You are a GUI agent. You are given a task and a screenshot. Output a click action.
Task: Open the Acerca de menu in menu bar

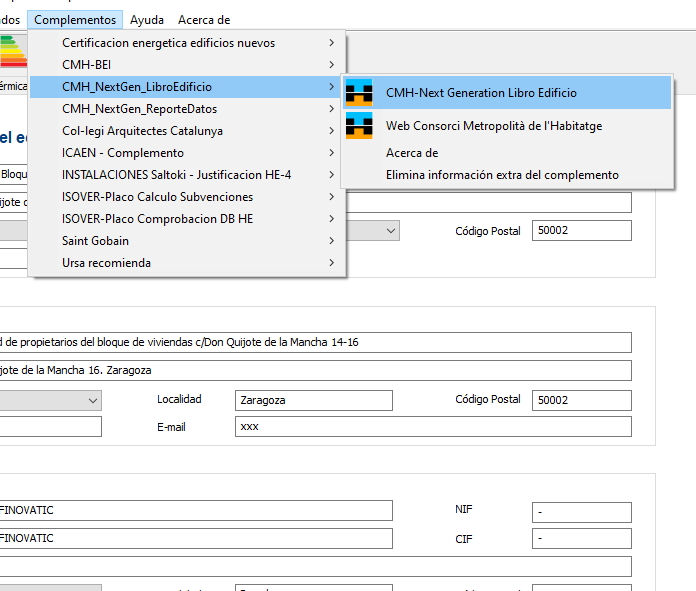pyautogui.click(x=204, y=19)
